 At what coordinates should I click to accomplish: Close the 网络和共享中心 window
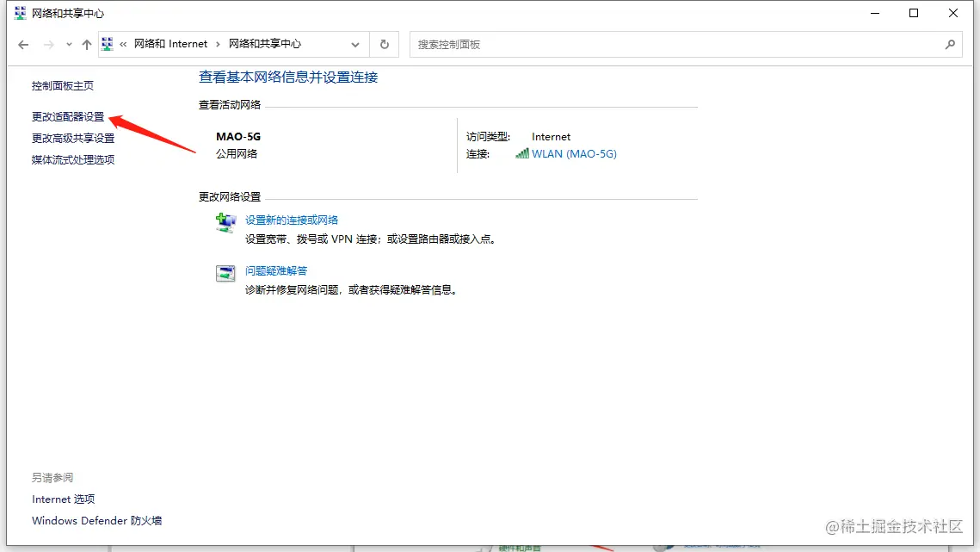pos(953,13)
